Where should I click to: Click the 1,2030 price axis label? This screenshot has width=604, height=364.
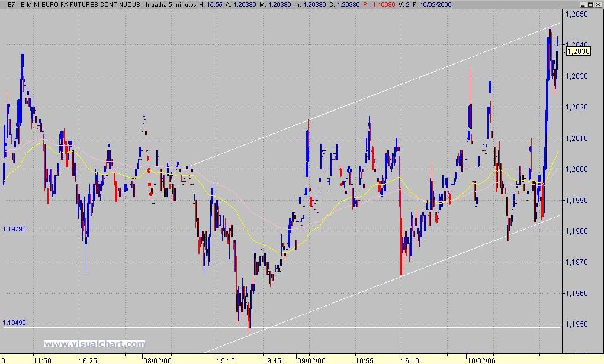pos(577,76)
